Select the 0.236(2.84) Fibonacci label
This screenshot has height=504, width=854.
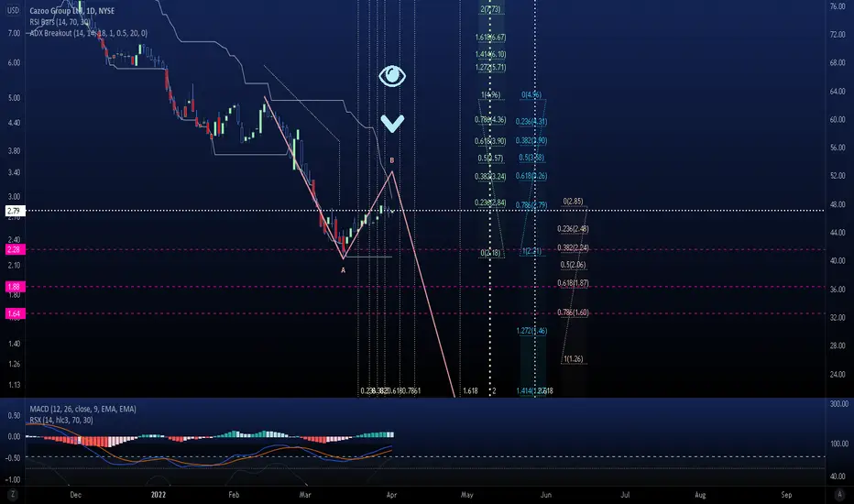490,203
